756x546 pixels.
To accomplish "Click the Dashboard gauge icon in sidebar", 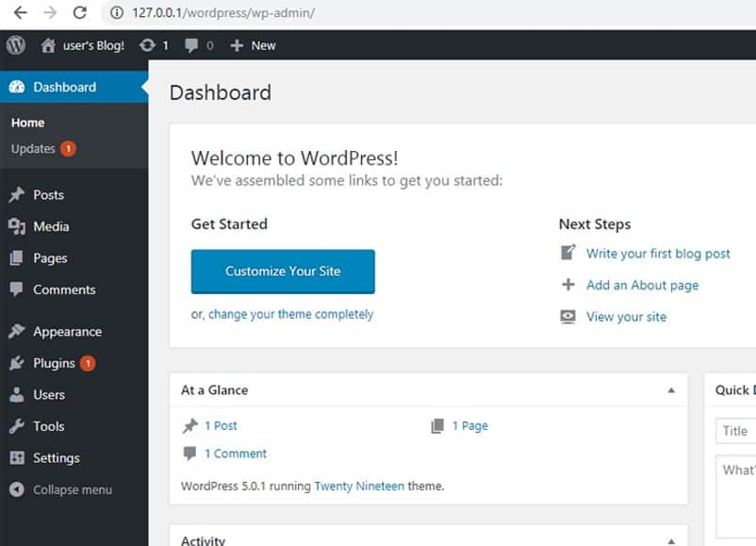I will tap(17, 87).
